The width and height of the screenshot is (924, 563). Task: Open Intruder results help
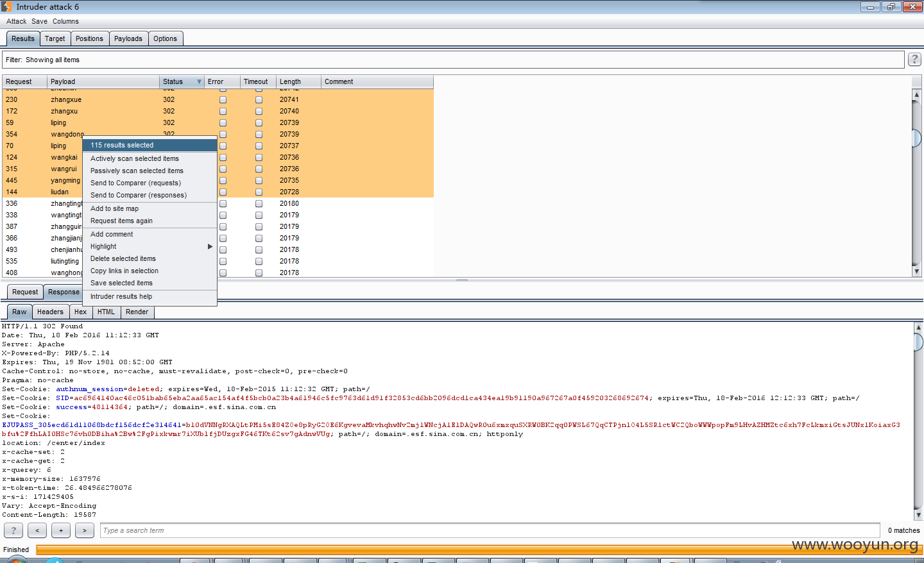[x=150, y=296]
